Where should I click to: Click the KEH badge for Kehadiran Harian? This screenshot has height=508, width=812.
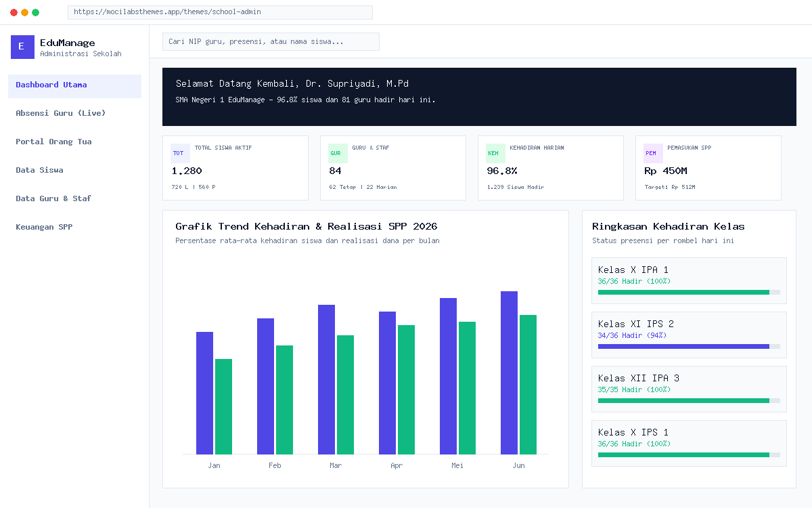pyautogui.click(x=495, y=153)
